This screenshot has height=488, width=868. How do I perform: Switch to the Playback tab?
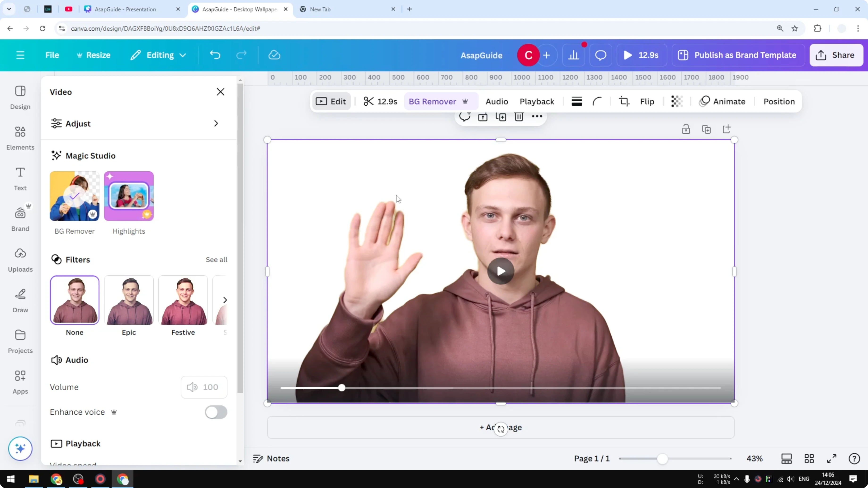(x=537, y=101)
